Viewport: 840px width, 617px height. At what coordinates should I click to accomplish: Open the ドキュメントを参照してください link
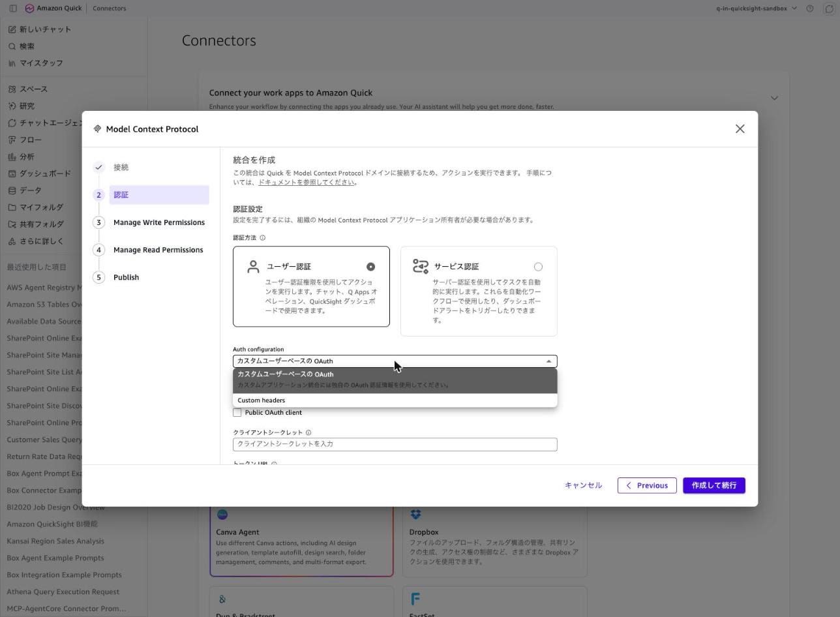[x=306, y=183]
